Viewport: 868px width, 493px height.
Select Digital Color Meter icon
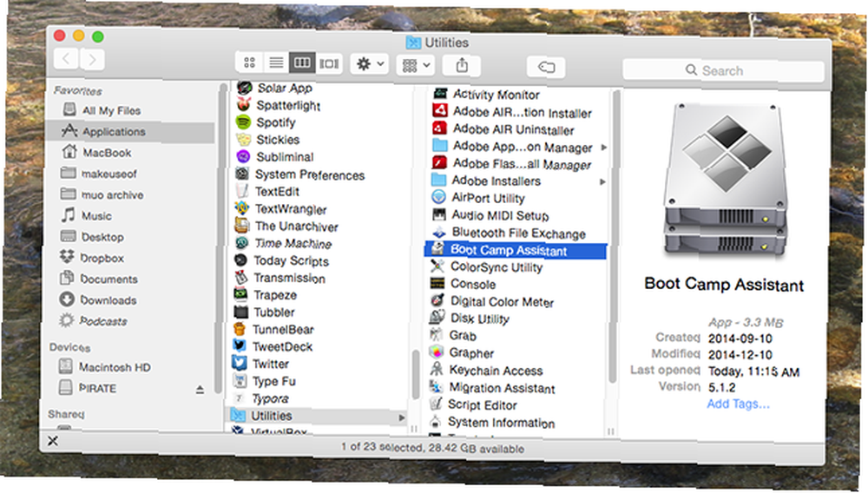click(437, 300)
